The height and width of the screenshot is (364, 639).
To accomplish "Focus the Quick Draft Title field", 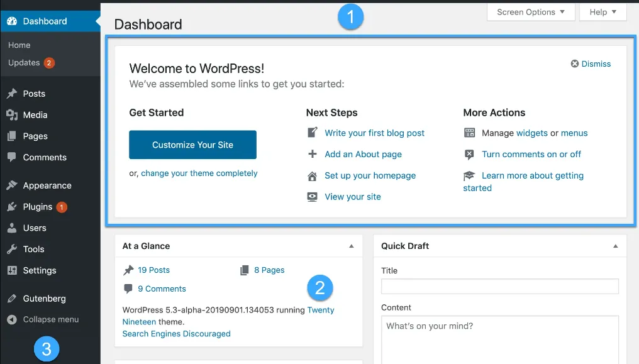I will tap(499, 286).
